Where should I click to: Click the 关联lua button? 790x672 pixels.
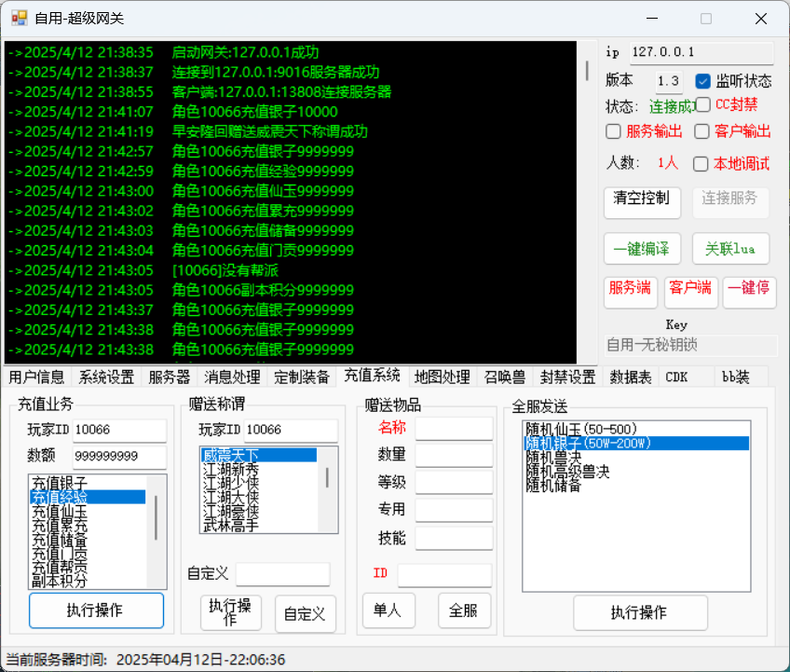730,249
